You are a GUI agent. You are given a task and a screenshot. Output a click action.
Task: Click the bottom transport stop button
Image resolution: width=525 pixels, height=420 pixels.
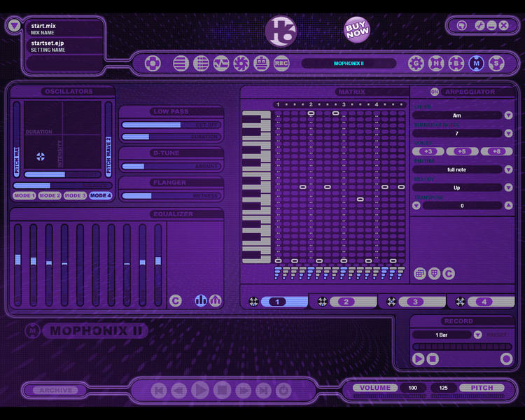tap(222, 390)
